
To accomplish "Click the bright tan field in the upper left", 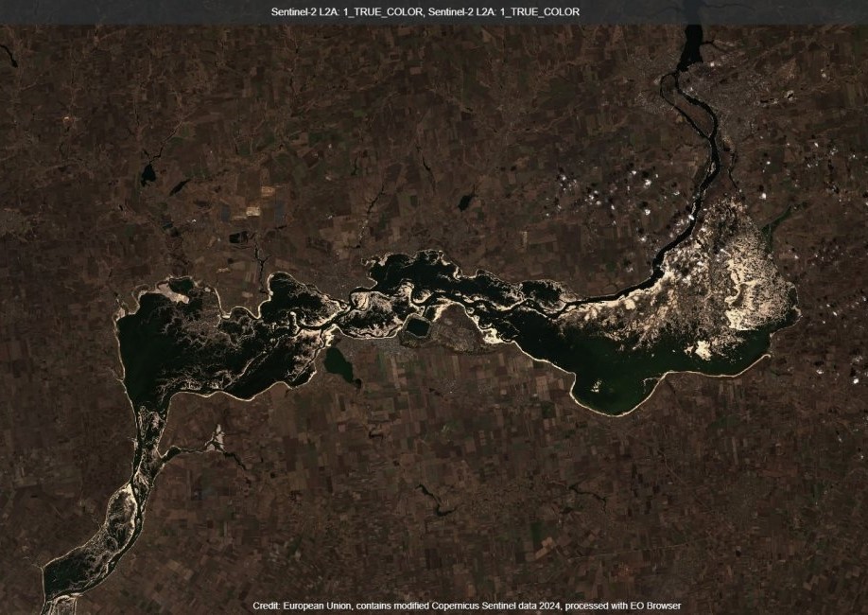I will point(253,209).
